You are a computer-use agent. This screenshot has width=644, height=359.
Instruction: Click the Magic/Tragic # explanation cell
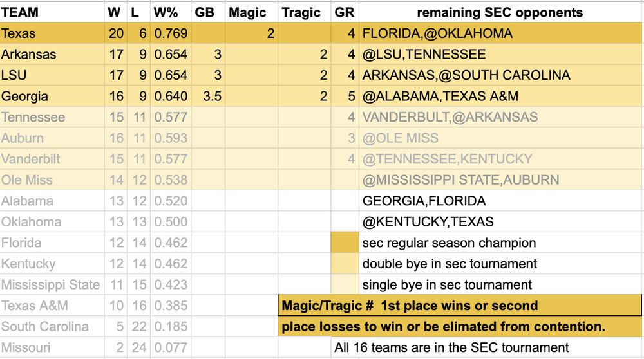(460, 306)
